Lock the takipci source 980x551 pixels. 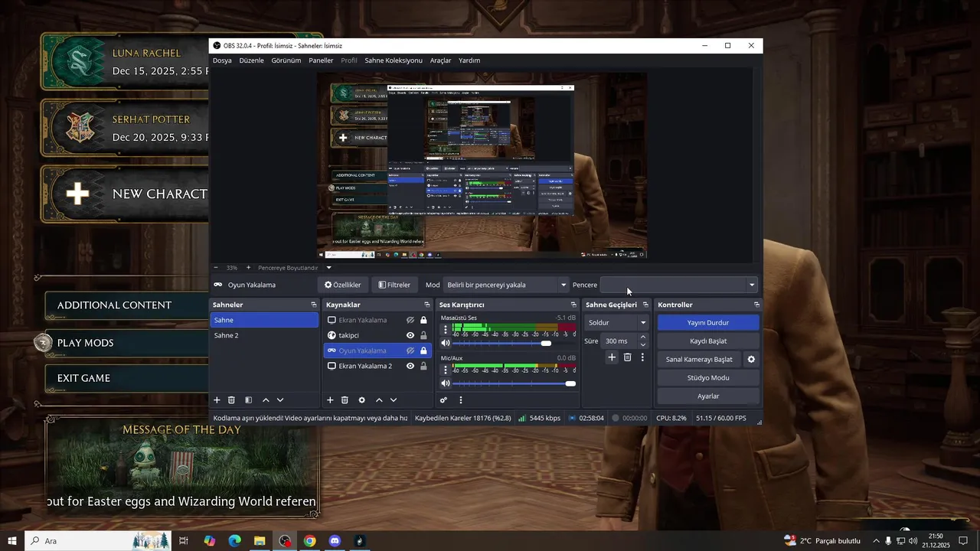coord(423,335)
